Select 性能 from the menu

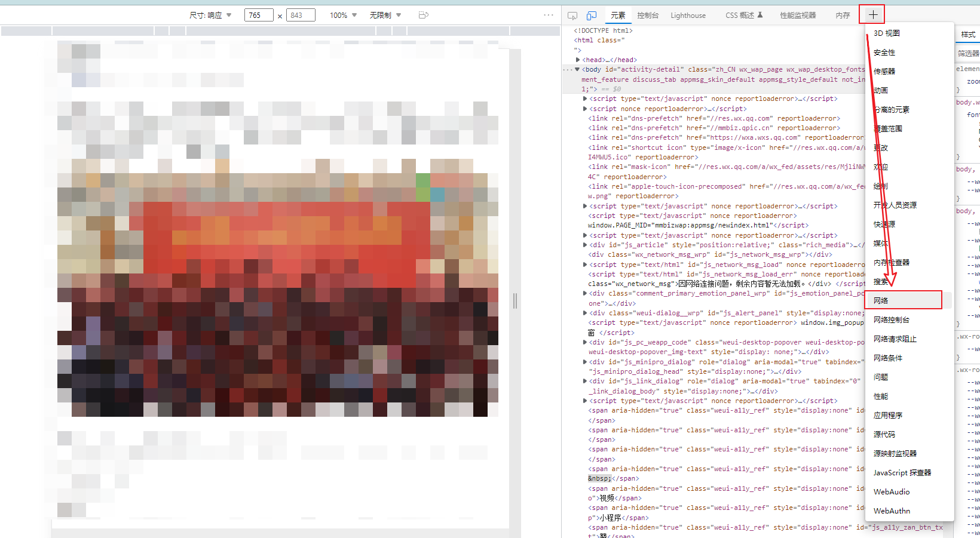point(909,396)
